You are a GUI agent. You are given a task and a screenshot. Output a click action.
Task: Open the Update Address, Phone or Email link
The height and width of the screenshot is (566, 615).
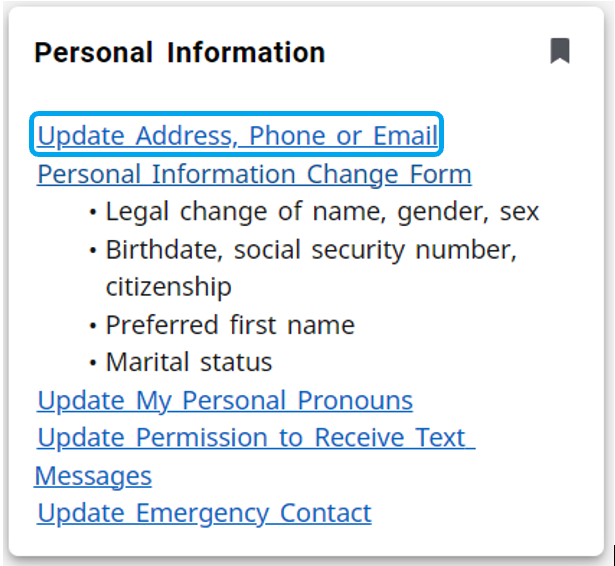pyautogui.click(x=237, y=135)
